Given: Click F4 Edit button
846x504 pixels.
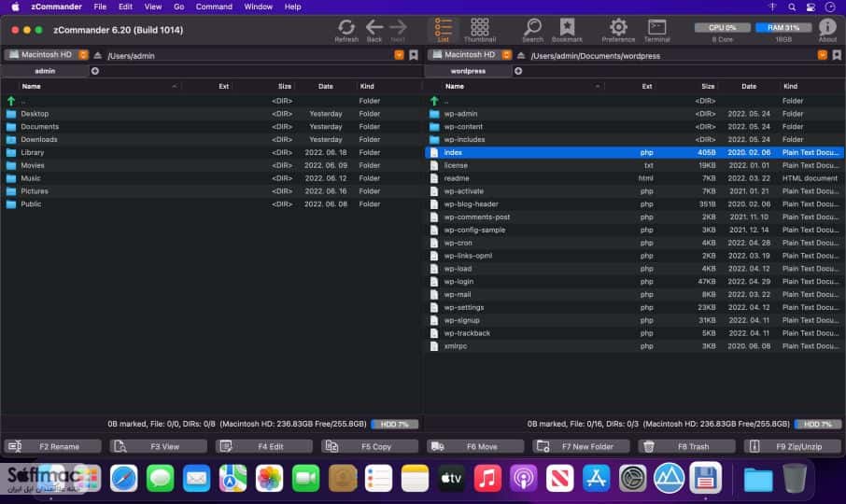Looking at the screenshot, I should 264,446.
